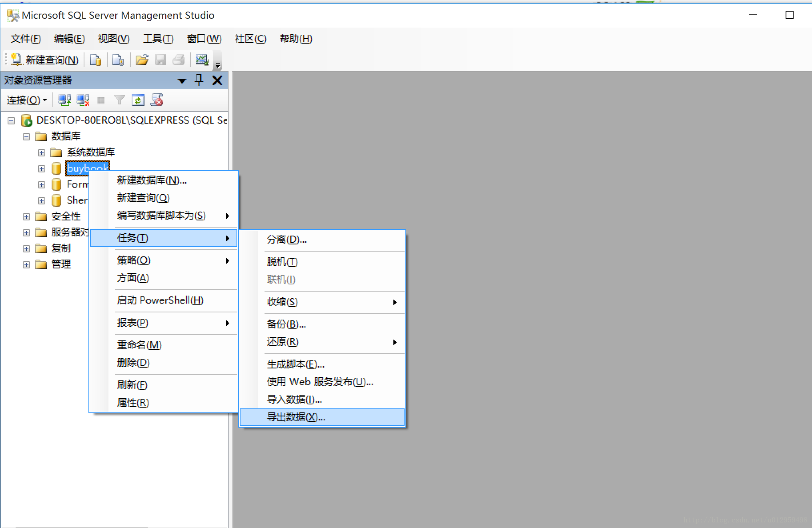Select the server node DESKTOP-80ERO8L\SQLEXPRESS
Screen dimensions: 812x528
131,120
